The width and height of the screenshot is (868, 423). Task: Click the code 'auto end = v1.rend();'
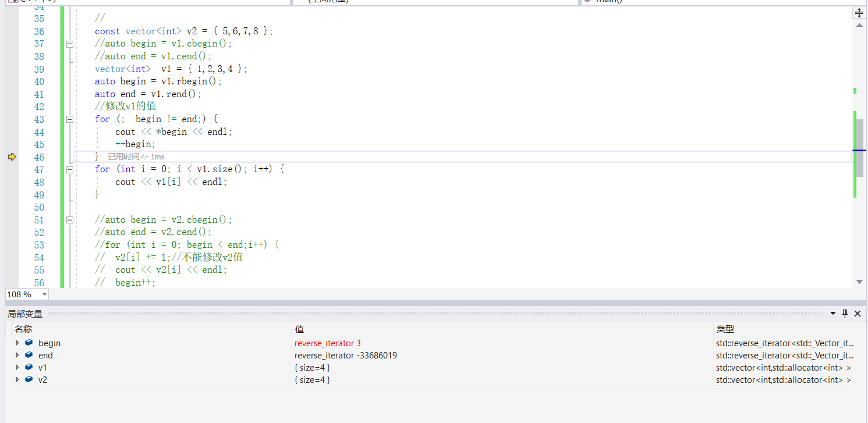click(x=148, y=94)
